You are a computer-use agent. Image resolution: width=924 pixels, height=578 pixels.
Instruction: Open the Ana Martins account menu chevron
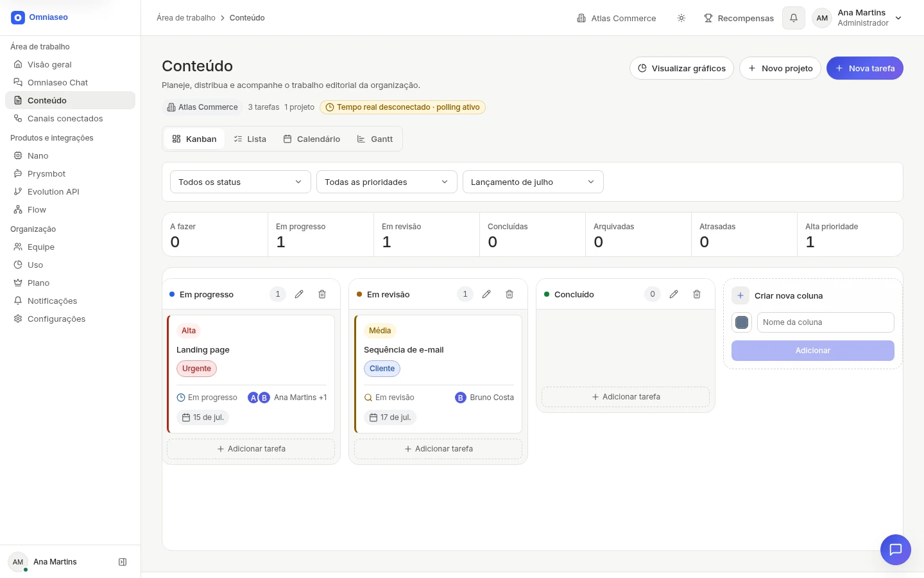click(x=898, y=18)
